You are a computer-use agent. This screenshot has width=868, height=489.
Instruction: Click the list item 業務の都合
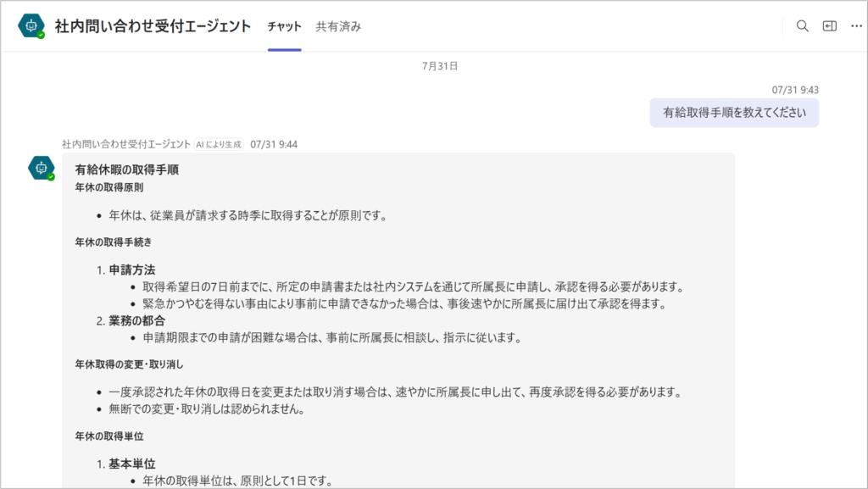(x=136, y=321)
